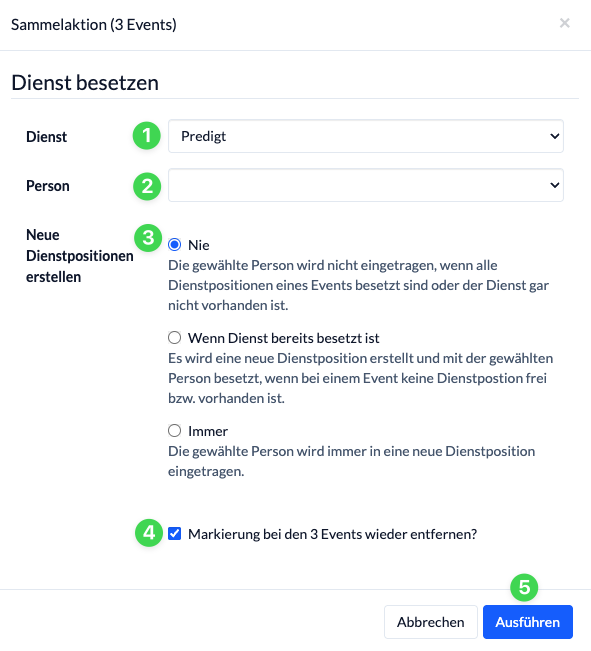This screenshot has width=591, height=651.
Task: Select 'Wenn Dienst bereits besetzt ist' radio
Action: tap(174, 338)
